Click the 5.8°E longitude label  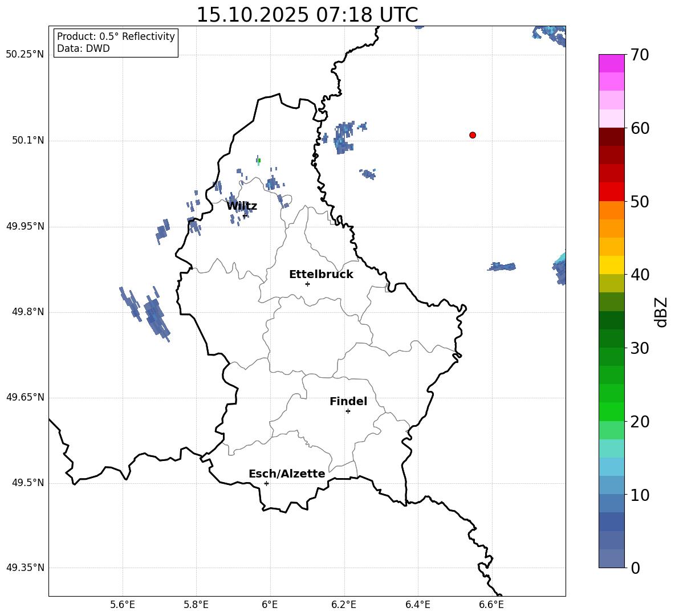pyautogui.click(x=196, y=605)
